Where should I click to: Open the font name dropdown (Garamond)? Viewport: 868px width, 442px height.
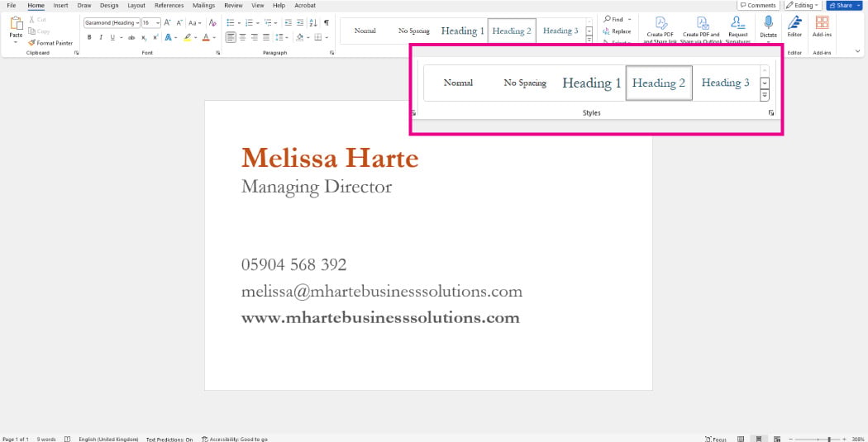[137, 22]
